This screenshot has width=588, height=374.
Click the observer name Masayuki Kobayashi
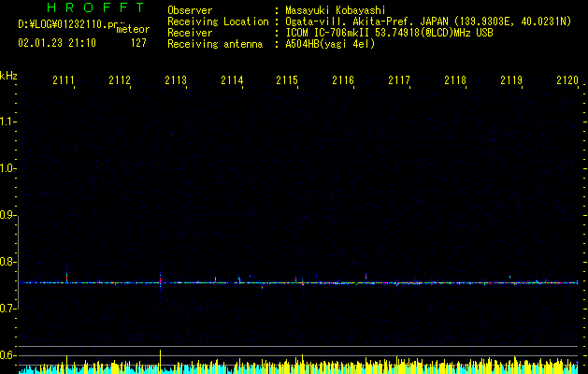point(336,10)
